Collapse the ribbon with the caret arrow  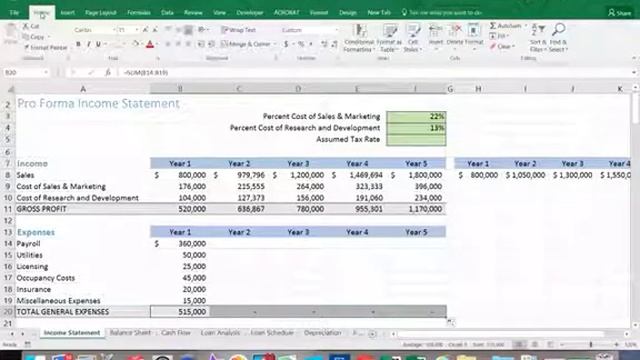pyautogui.click(x=633, y=58)
